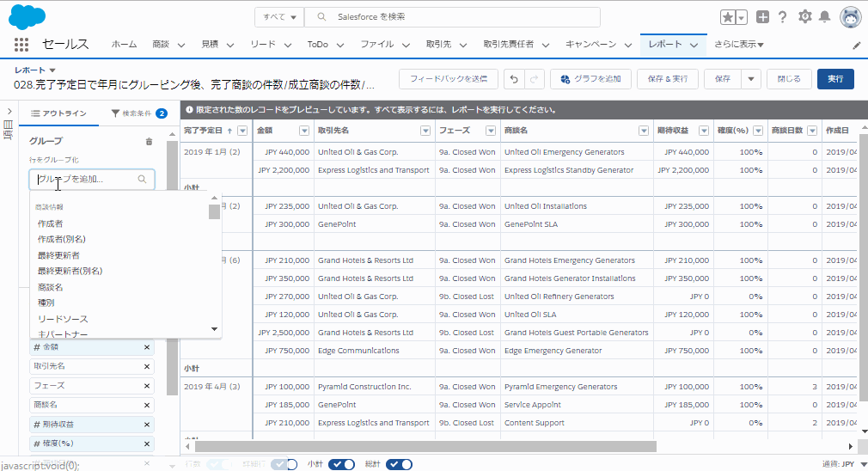Open the 商談名 column menu
868x471 pixels.
643,131
